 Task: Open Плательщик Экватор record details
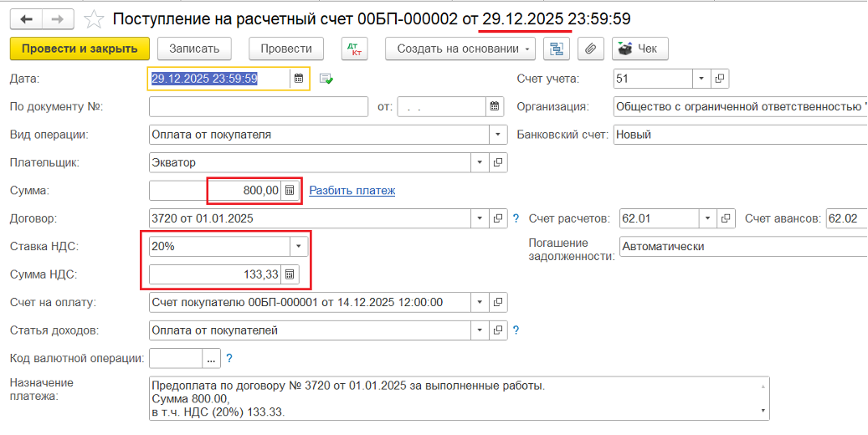[x=498, y=162]
